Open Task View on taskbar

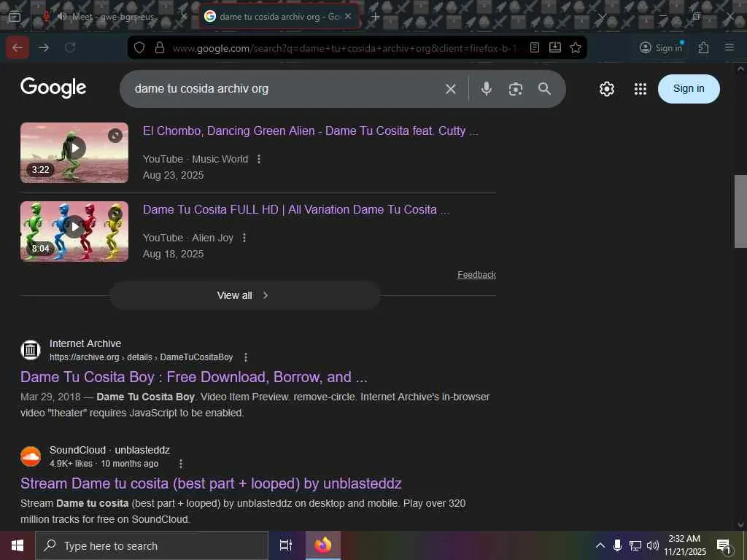[286, 545]
